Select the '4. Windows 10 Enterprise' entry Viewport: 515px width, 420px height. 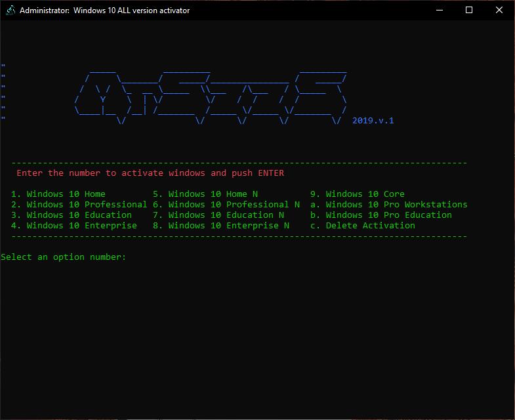coord(74,226)
